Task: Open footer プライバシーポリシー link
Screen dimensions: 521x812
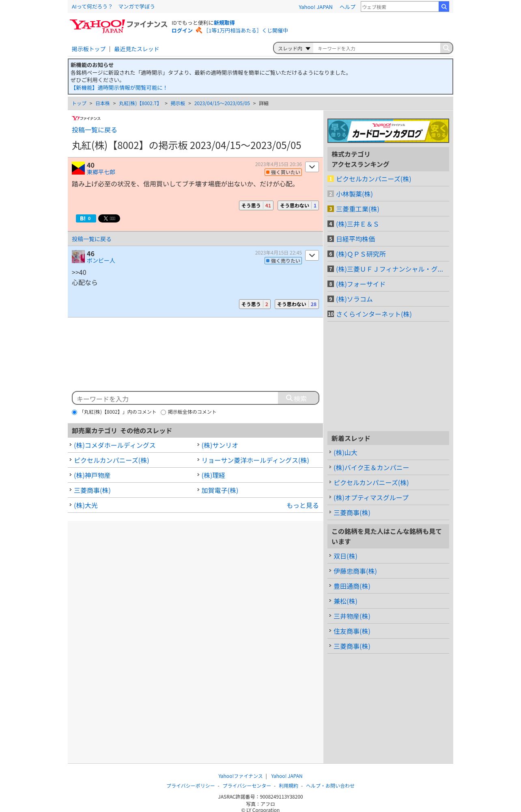Action: 191,786
